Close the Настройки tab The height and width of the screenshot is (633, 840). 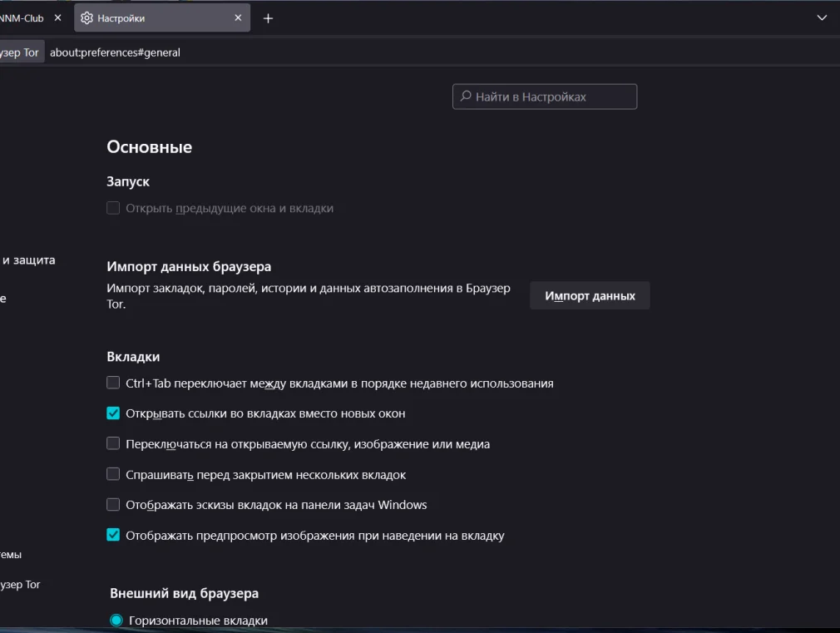pos(238,17)
